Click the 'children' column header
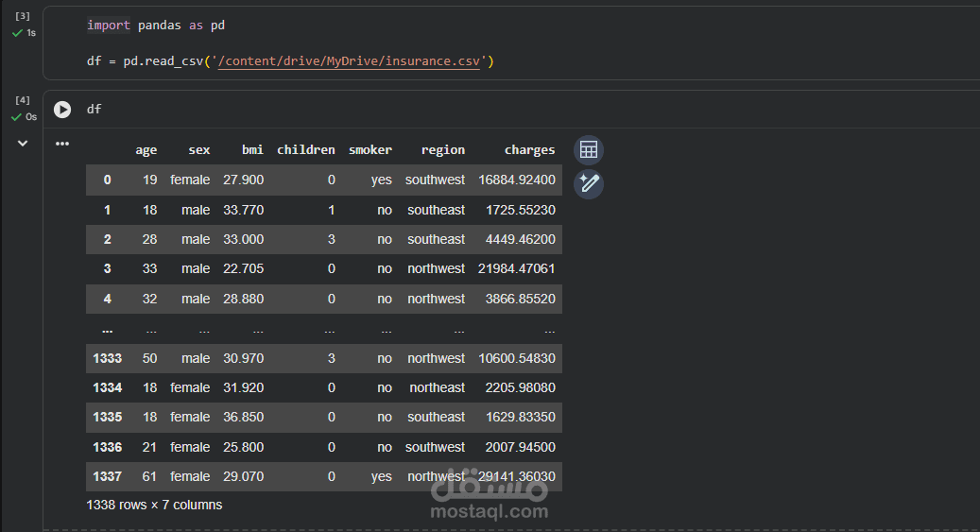 click(x=305, y=150)
